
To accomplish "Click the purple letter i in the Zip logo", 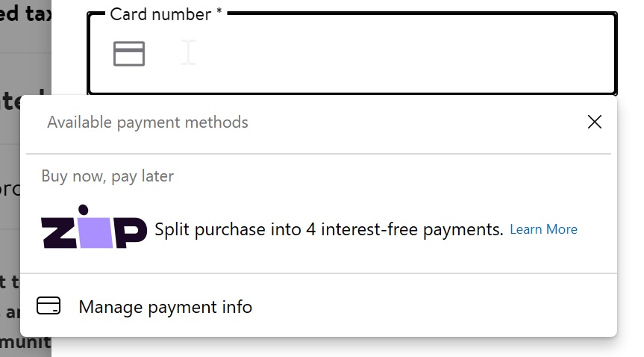I will pos(97,233).
